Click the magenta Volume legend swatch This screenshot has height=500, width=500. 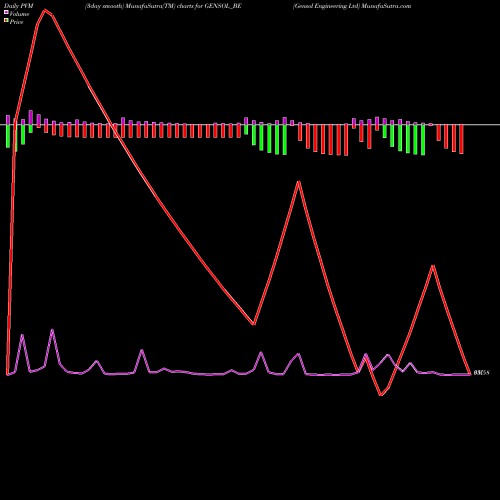pyautogui.click(x=6, y=13)
